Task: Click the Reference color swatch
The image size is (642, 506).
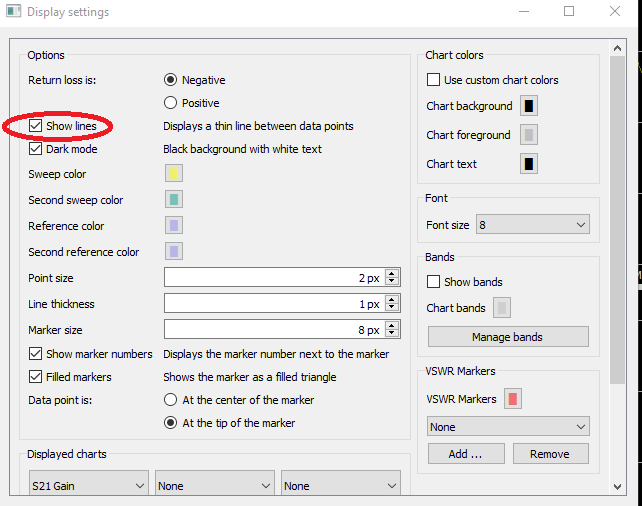Action: coord(174,226)
